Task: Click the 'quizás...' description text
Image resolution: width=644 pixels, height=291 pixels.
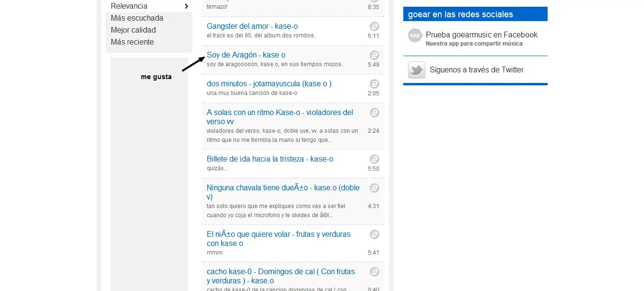Action: [217, 169]
